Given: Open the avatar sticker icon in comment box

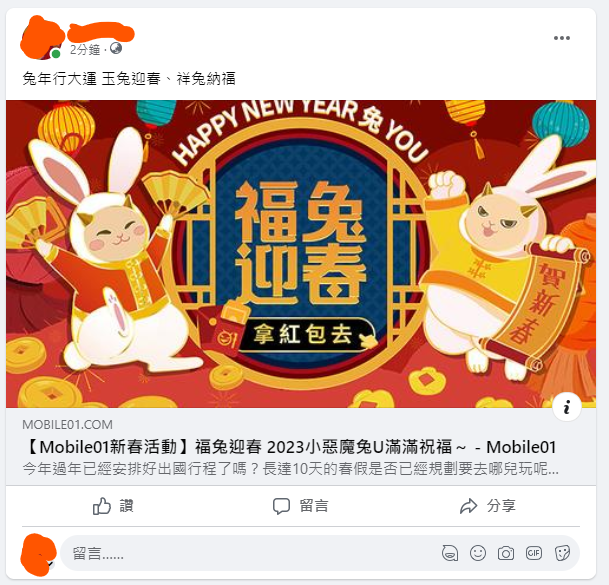Looking at the screenshot, I should [x=450, y=553].
